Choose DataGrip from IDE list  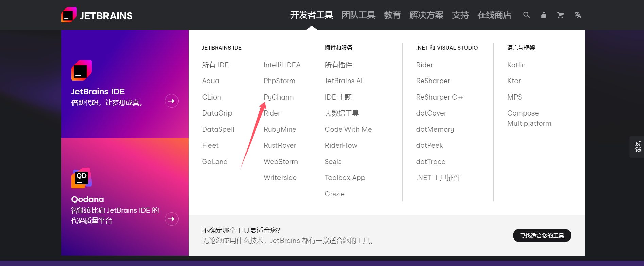click(x=217, y=113)
